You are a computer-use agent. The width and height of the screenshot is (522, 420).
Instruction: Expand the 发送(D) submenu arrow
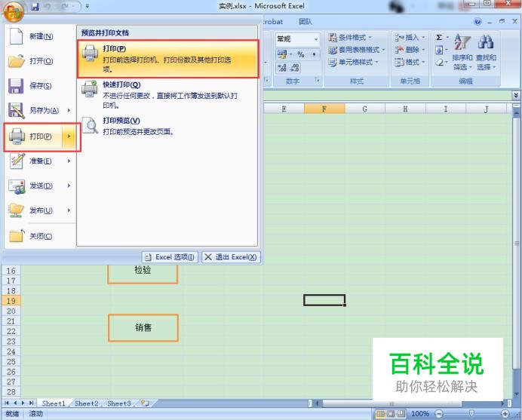(69, 185)
